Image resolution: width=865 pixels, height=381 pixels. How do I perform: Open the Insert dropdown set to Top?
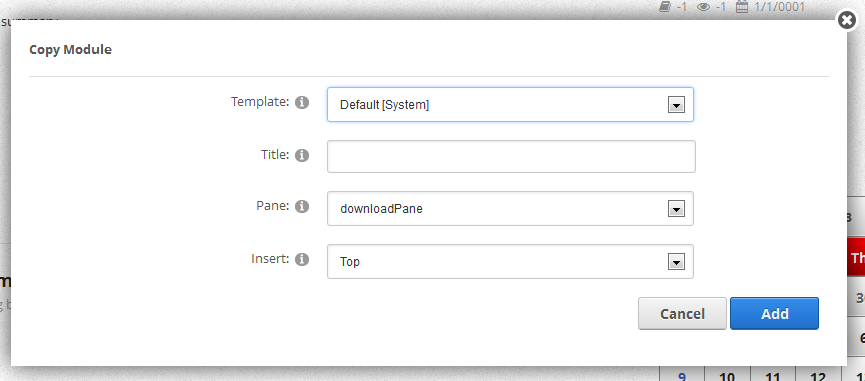(x=510, y=261)
